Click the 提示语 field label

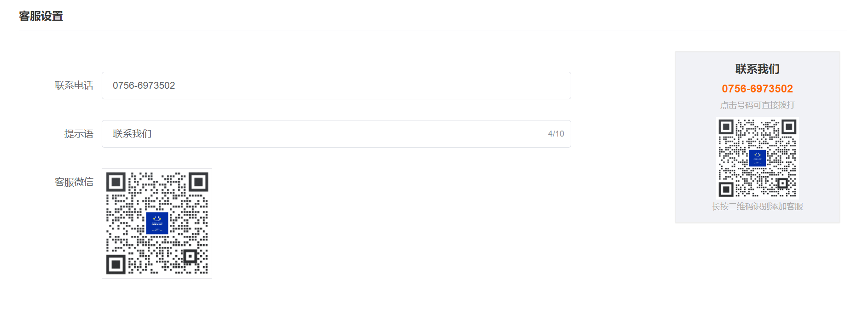point(79,134)
